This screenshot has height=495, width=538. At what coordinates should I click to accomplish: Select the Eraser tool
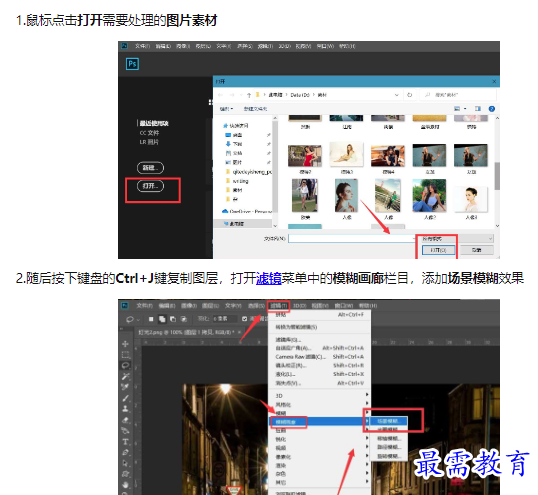[x=126, y=420]
